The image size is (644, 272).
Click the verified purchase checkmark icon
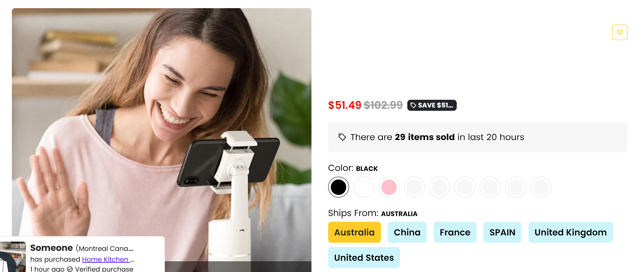click(70, 269)
